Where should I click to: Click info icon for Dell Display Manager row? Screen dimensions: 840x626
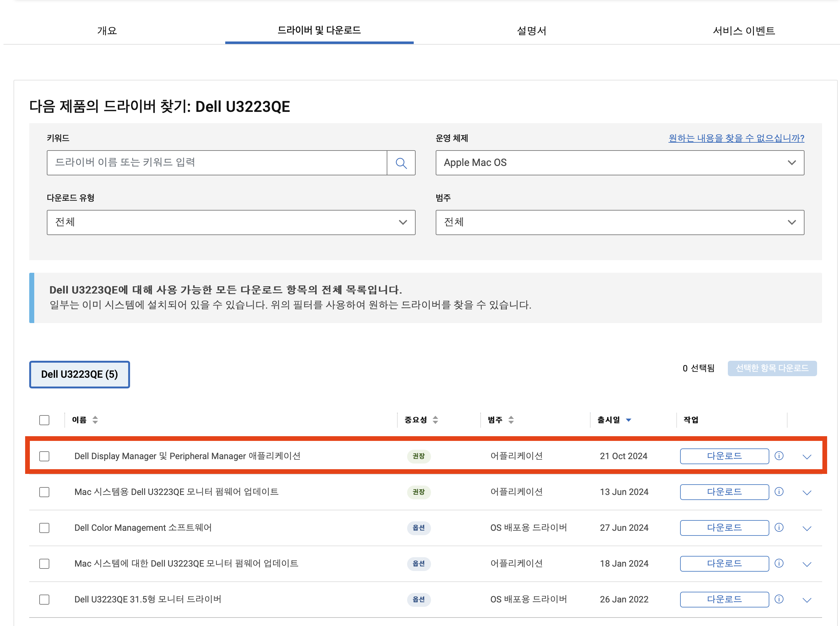[x=779, y=455]
